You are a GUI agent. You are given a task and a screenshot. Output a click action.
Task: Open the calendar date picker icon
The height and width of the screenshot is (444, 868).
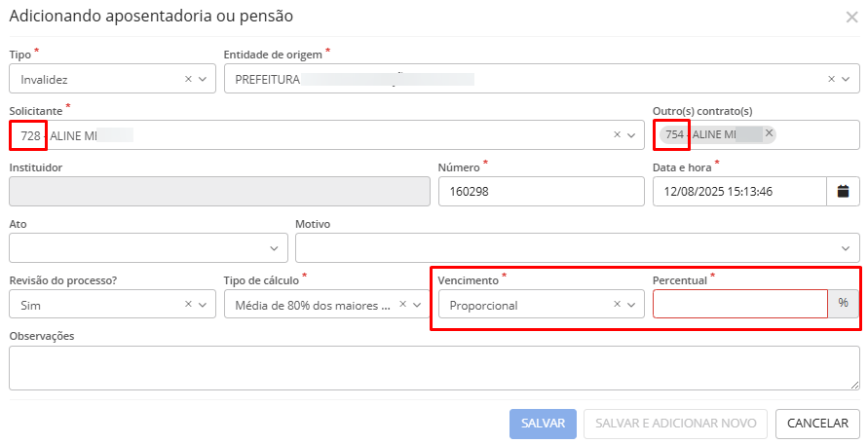[x=843, y=192]
